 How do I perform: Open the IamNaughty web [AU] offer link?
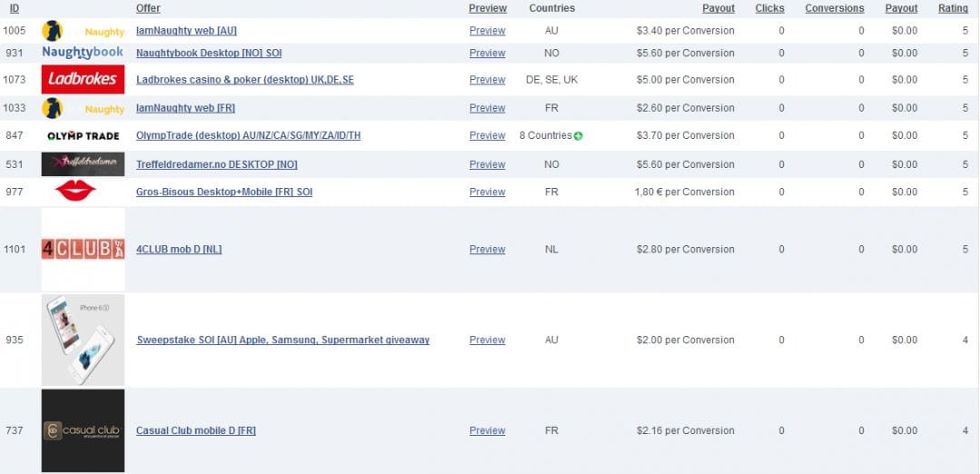[x=186, y=31]
